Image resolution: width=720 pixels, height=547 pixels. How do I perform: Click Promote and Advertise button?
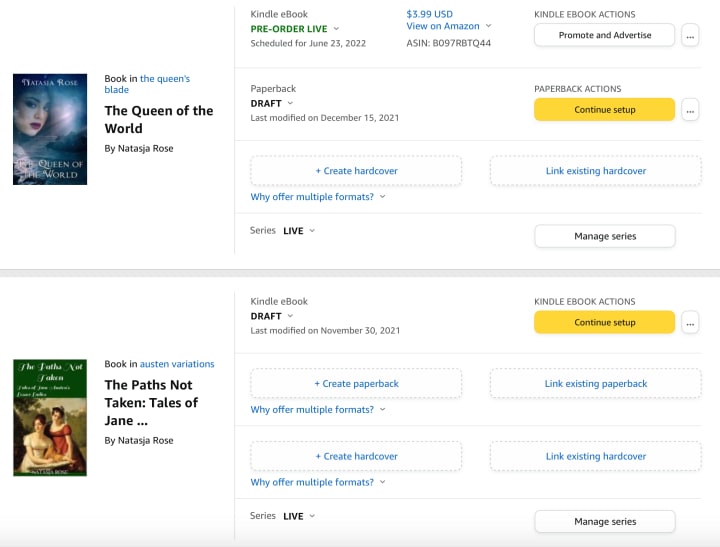tap(604, 35)
